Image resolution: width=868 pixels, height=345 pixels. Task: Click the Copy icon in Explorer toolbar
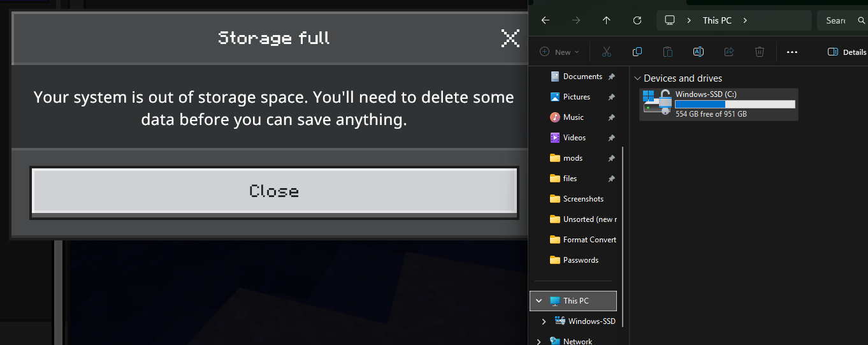(637, 52)
